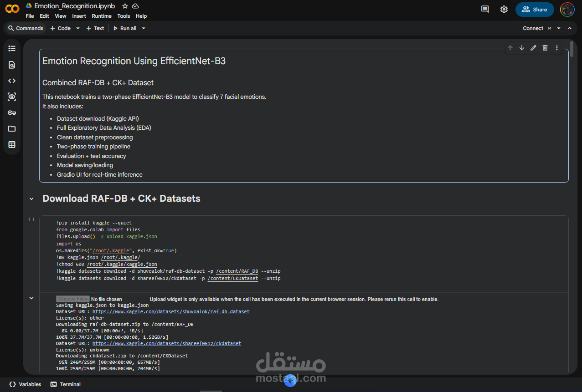Rename the Emotion_Recognition.ipynb title
582x392 pixels.
75,6
